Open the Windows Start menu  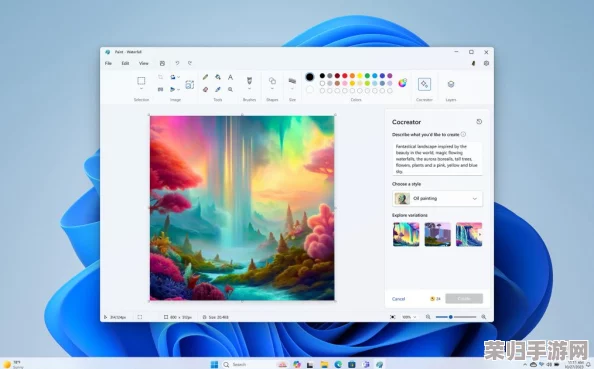click(x=214, y=364)
